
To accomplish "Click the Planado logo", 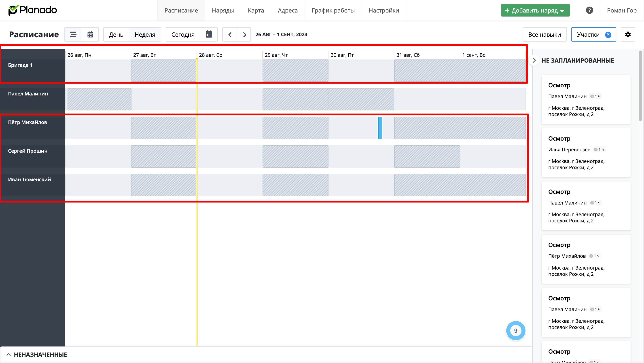I will pyautogui.click(x=33, y=11).
